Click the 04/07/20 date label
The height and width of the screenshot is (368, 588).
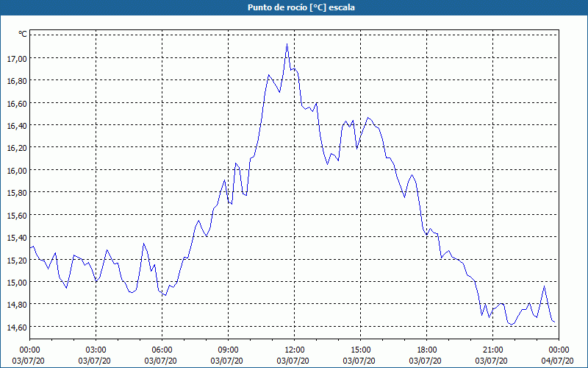(559, 361)
